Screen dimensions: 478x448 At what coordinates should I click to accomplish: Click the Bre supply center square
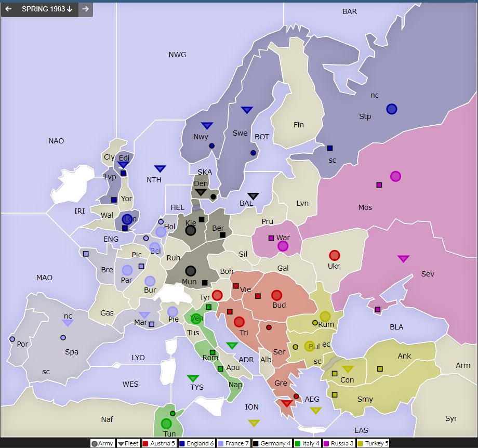tap(86, 254)
